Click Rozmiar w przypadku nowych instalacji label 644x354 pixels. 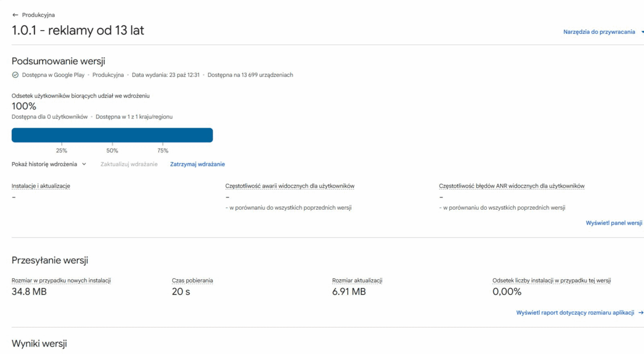[x=61, y=281]
